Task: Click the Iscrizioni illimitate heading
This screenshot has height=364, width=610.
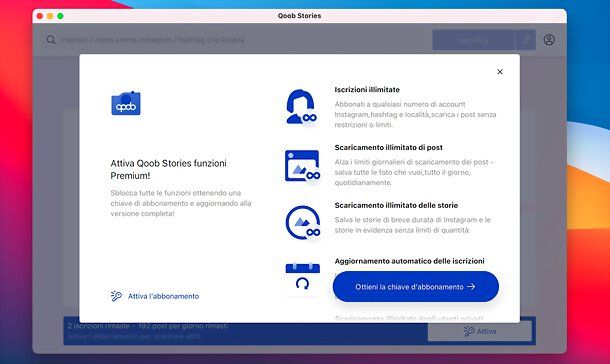Action: [367, 89]
